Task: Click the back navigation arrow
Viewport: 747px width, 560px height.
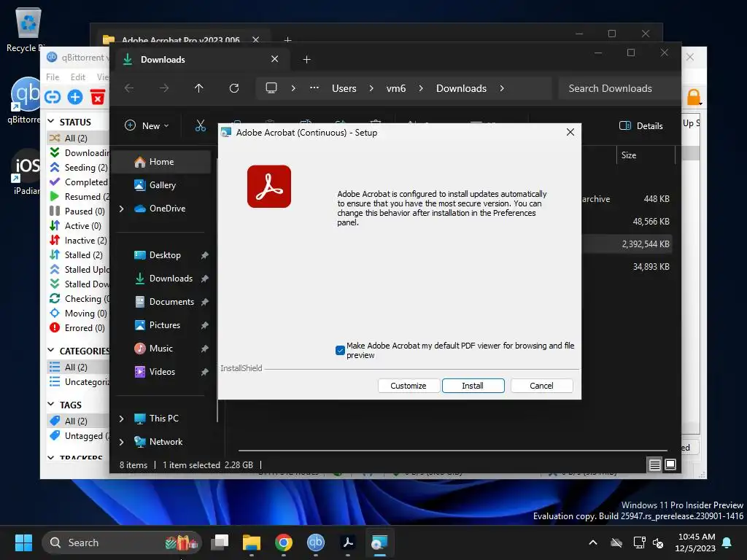Action: click(129, 88)
